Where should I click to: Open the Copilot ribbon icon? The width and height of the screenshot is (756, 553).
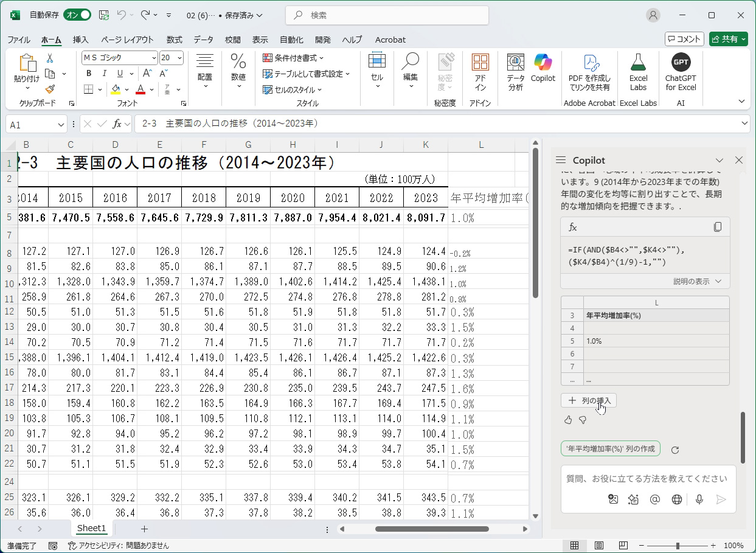point(543,68)
